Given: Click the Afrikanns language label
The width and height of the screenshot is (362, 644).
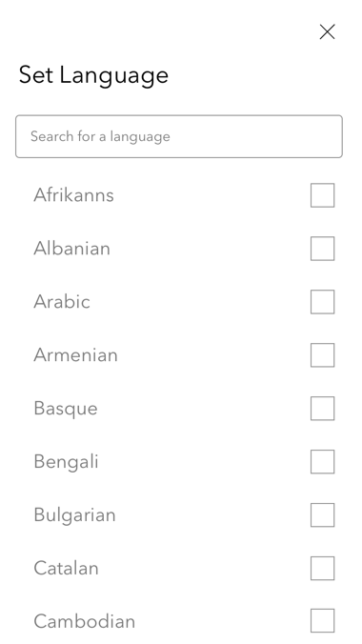Looking at the screenshot, I should [73, 195].
